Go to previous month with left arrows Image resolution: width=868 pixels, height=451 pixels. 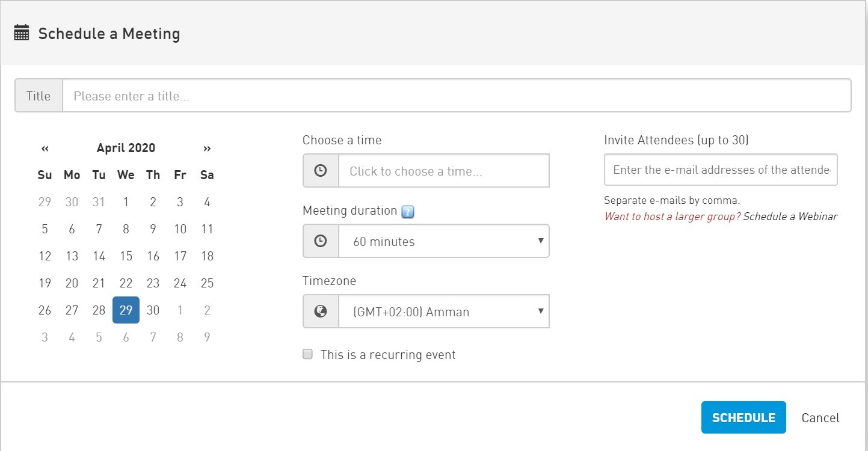point(45,149)
